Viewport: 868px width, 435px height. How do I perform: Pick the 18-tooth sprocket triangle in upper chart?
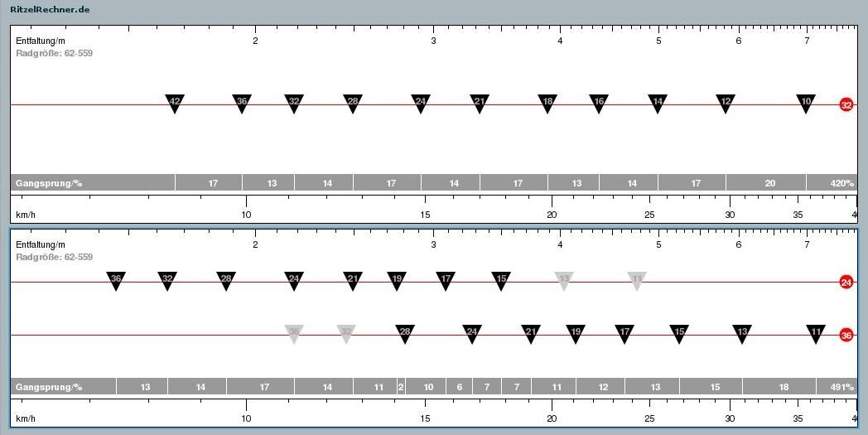[547, 102]
